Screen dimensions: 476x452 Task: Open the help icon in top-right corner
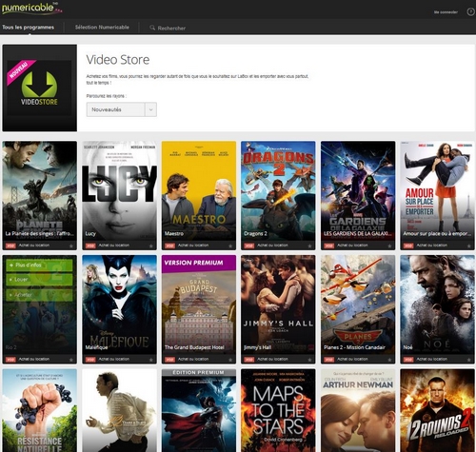point(470,11)
